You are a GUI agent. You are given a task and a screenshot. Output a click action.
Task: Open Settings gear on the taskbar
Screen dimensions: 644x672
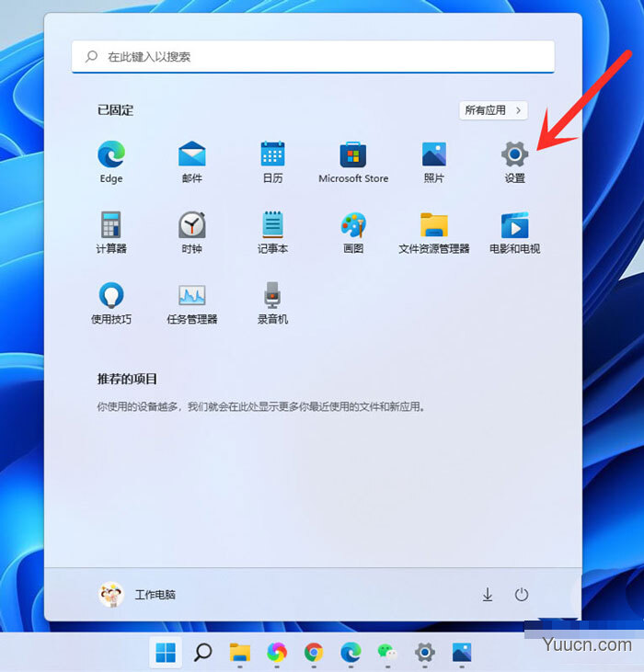[x=424, y=653]
